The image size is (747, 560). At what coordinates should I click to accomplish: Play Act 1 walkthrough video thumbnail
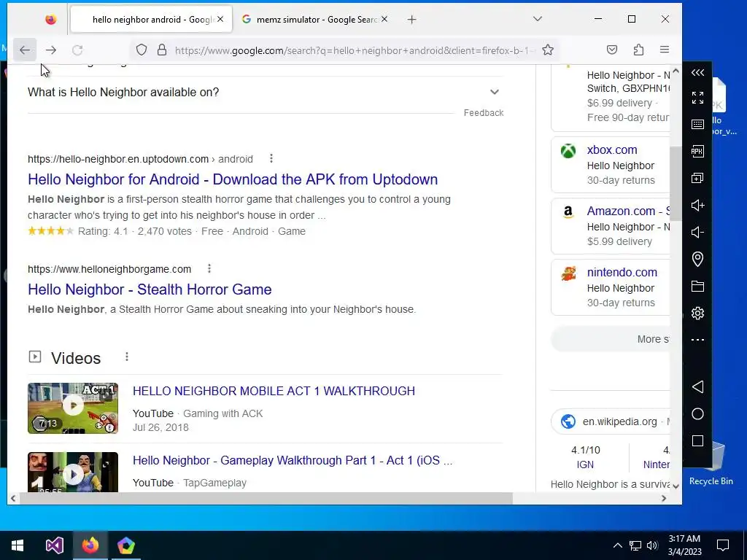73,408
